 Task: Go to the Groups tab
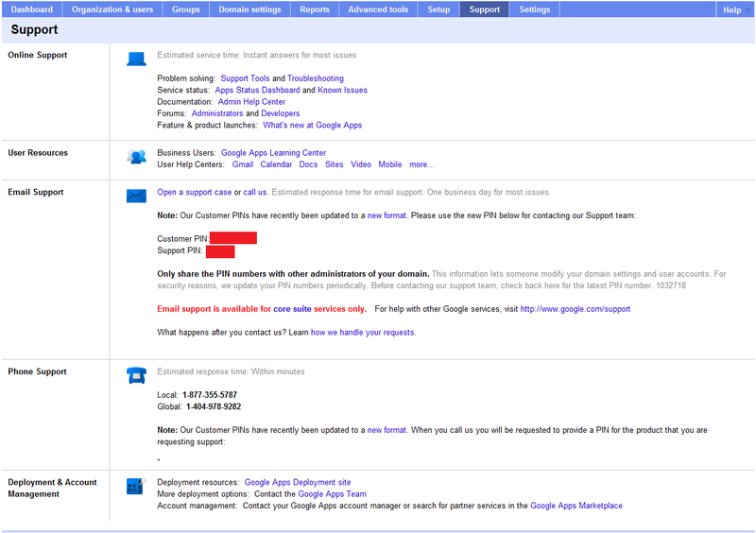[x=185, y=9]
